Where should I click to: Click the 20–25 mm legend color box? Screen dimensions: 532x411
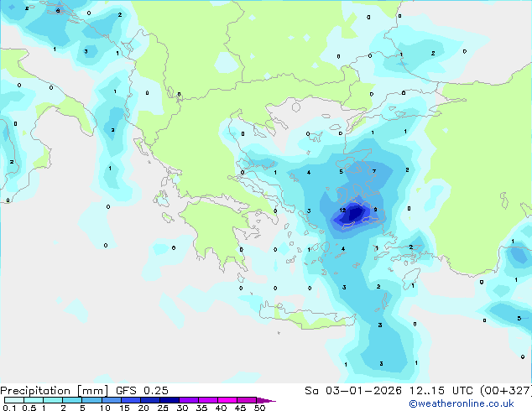[150, 400]
